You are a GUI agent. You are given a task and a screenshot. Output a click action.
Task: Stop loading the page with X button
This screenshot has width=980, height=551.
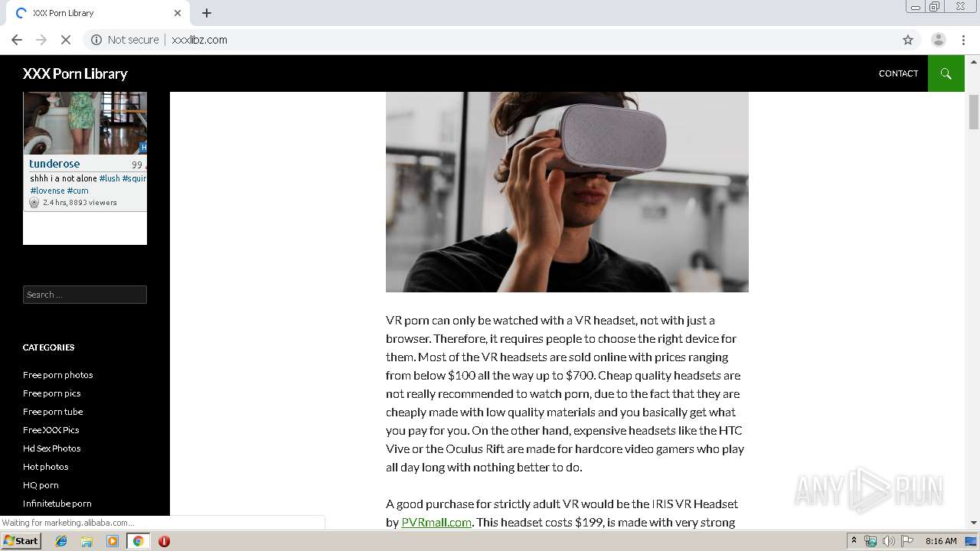[66, 40]
